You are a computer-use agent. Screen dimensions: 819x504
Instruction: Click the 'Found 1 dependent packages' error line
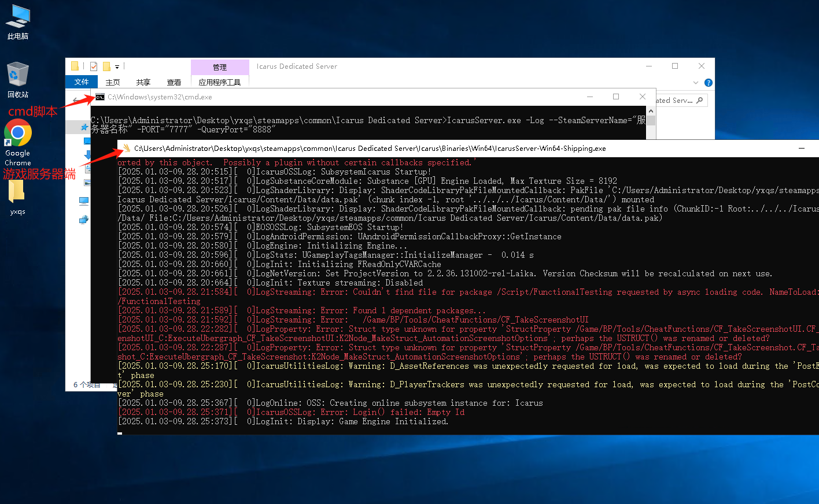pyautogui.click(x=301, y=310)
